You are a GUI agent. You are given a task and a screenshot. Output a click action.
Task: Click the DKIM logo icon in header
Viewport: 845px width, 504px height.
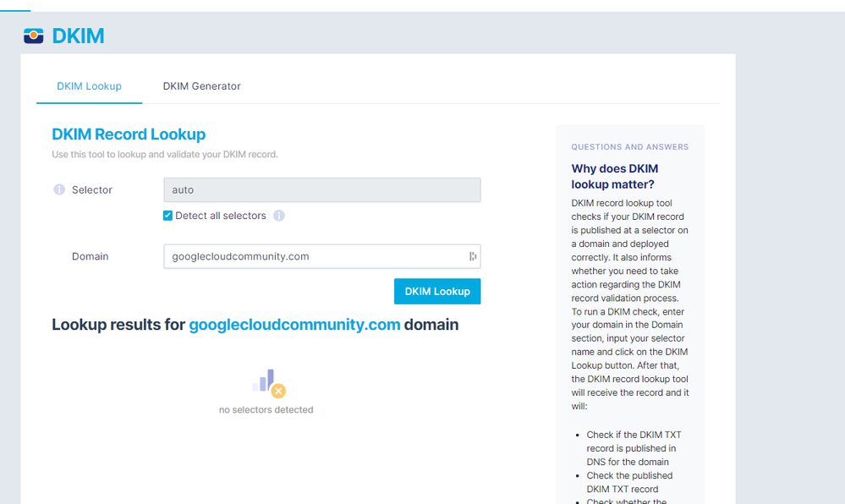pos(34,36)
